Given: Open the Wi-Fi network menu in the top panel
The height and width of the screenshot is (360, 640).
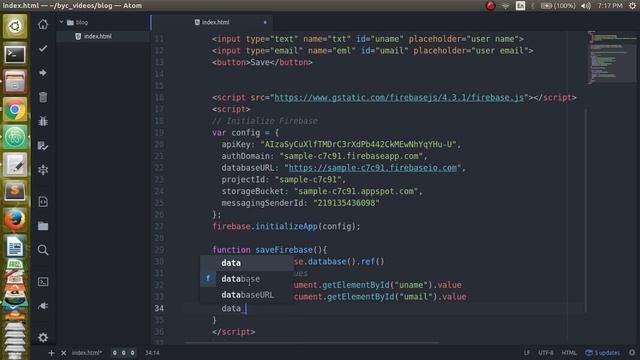Looking at the screenshot, I should (x=505, y=6).
